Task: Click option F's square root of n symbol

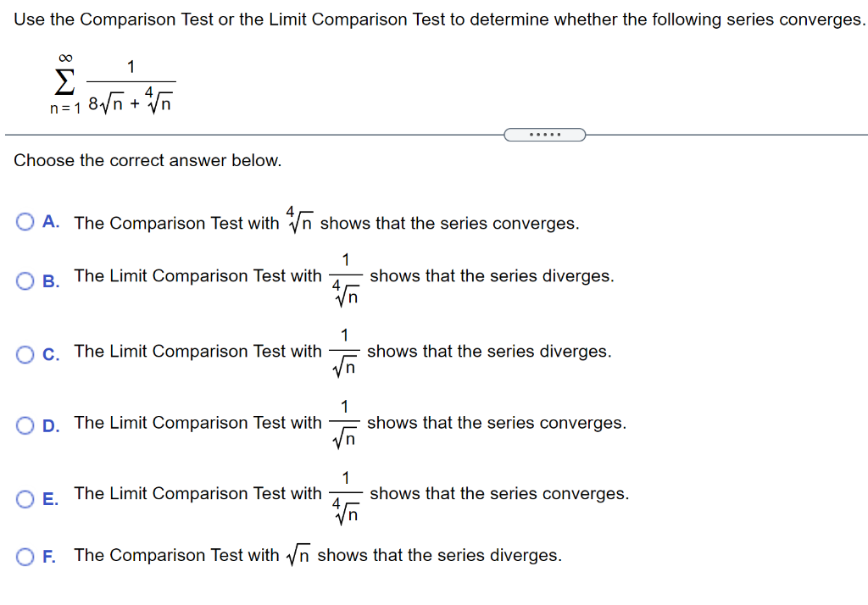Action: tap(296, 554)
